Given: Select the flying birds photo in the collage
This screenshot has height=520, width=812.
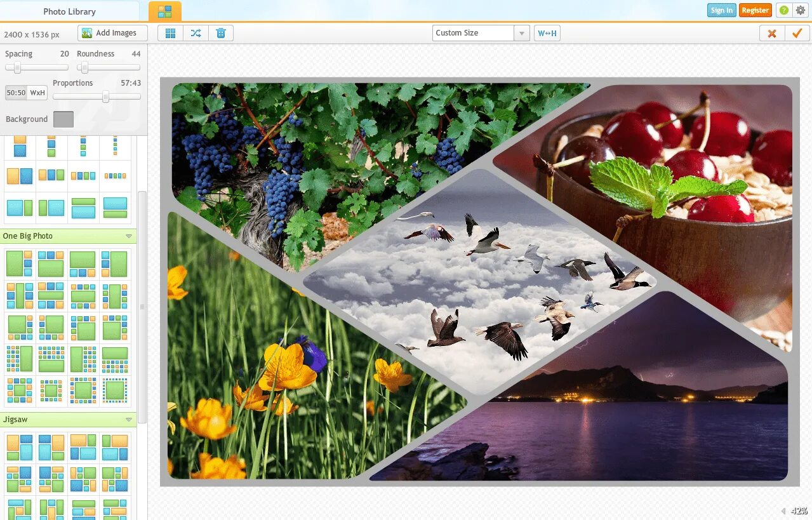Looking at the screenshot, I should pyautogui.click(x=479, y=283).
